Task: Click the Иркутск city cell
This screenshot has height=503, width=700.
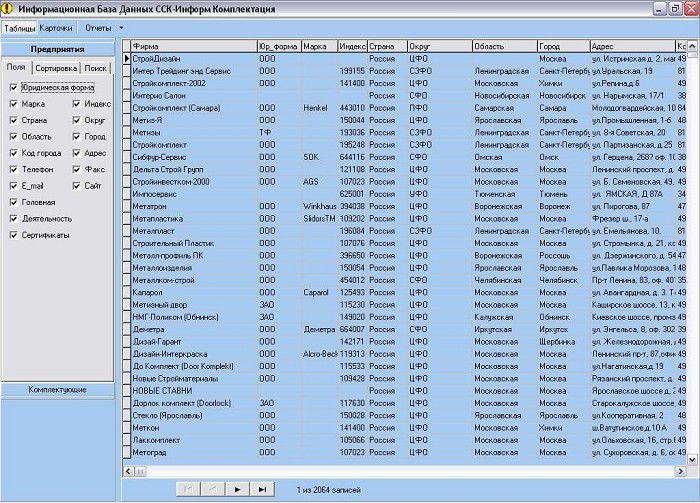Action: (x=564, y=329)
